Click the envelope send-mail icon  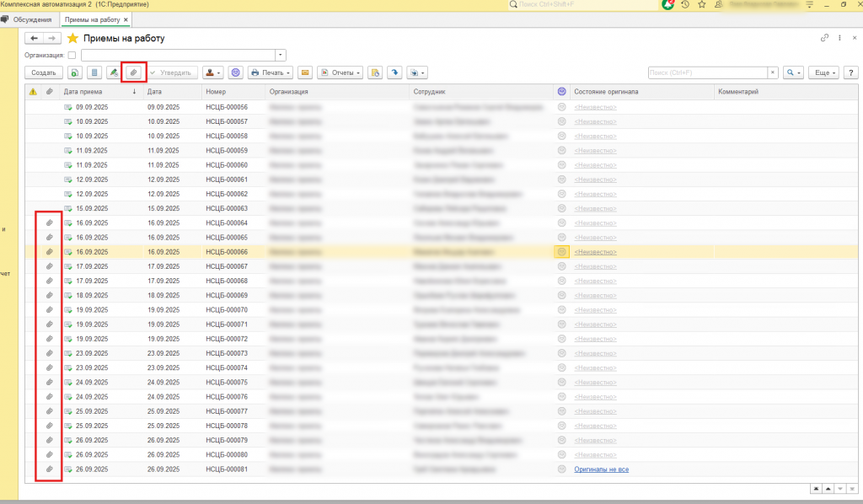(305, 72)
